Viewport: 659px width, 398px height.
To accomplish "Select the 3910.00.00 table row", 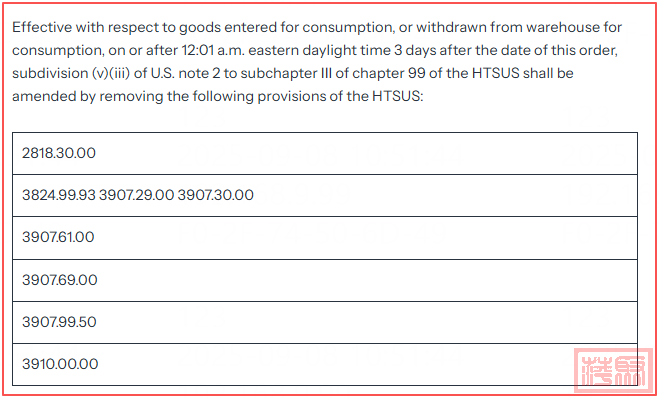I will tap(325, 364).
